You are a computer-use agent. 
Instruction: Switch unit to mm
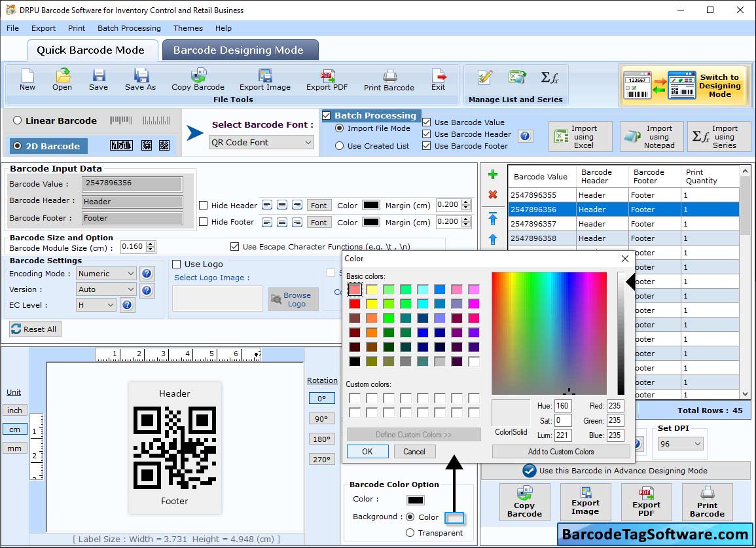coord(14,448)
